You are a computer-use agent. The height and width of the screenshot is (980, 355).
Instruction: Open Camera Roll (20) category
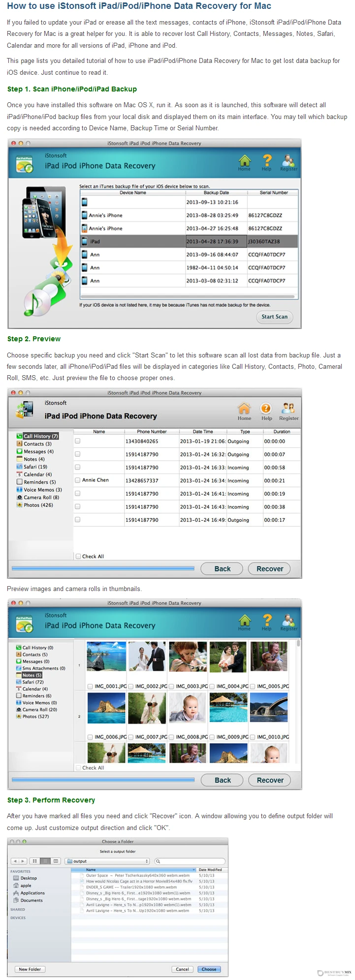[36, 710]
